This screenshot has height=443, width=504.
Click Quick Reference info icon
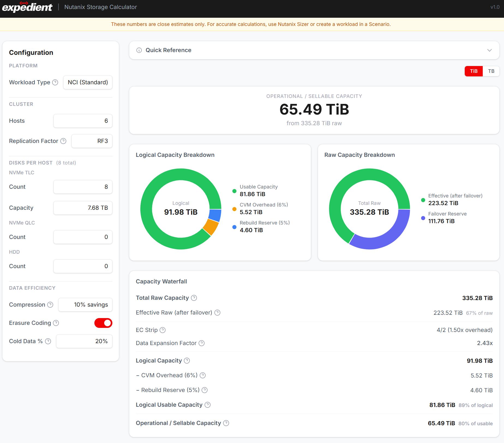click(x=139, y=50)
